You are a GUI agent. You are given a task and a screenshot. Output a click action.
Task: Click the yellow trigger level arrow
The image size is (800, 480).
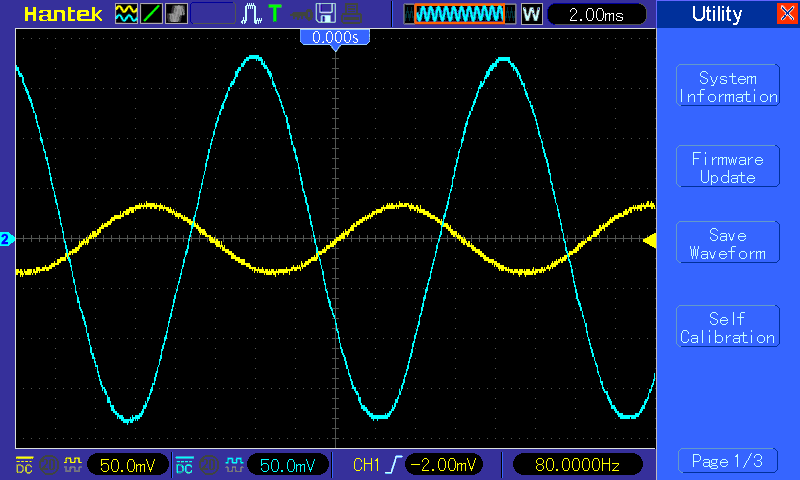[649, 240]
